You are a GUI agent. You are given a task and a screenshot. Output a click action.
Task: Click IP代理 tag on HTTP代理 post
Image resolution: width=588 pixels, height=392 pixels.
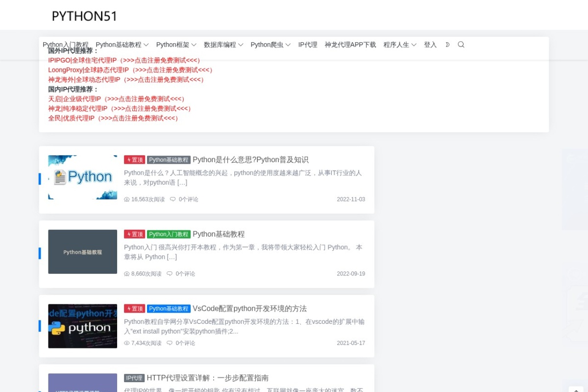tap(134, 378)
